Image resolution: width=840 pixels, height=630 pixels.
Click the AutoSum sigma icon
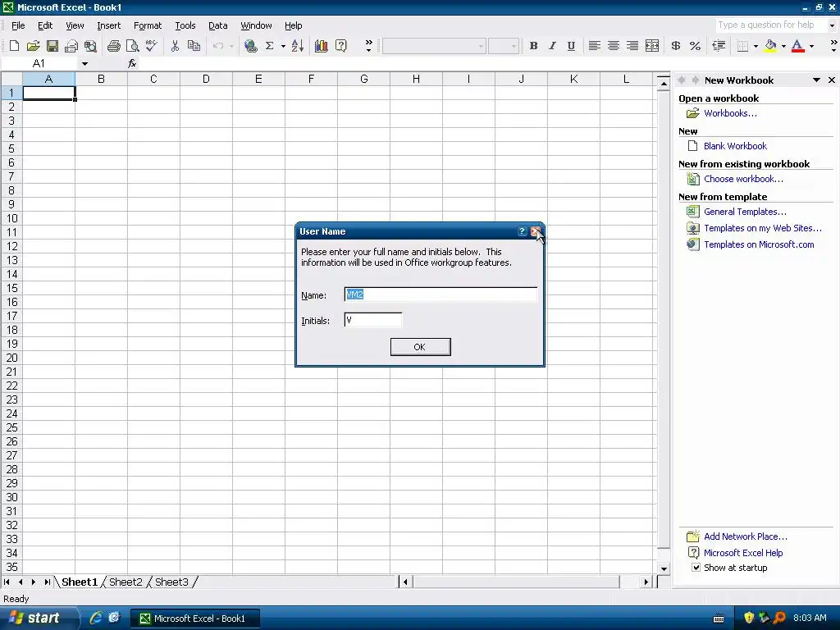click(x=269, y=46)
